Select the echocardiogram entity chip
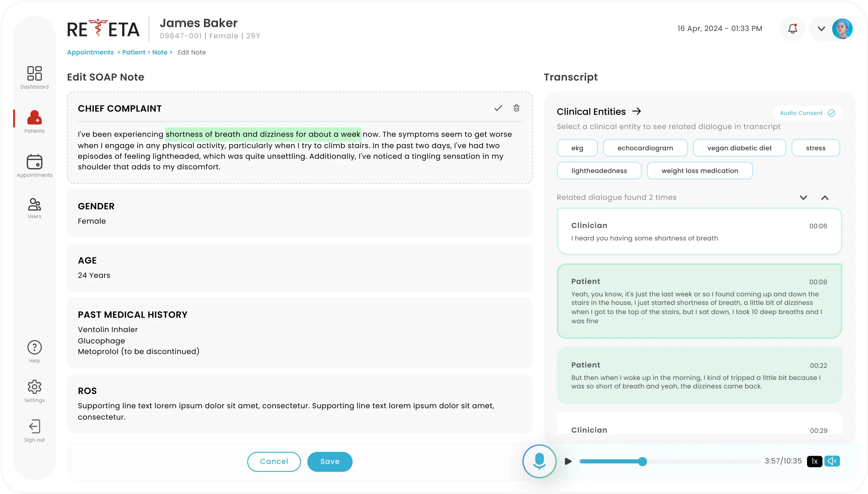Image resolution: width=868 pixels, height=494 pixels. [x=645, y=148]
